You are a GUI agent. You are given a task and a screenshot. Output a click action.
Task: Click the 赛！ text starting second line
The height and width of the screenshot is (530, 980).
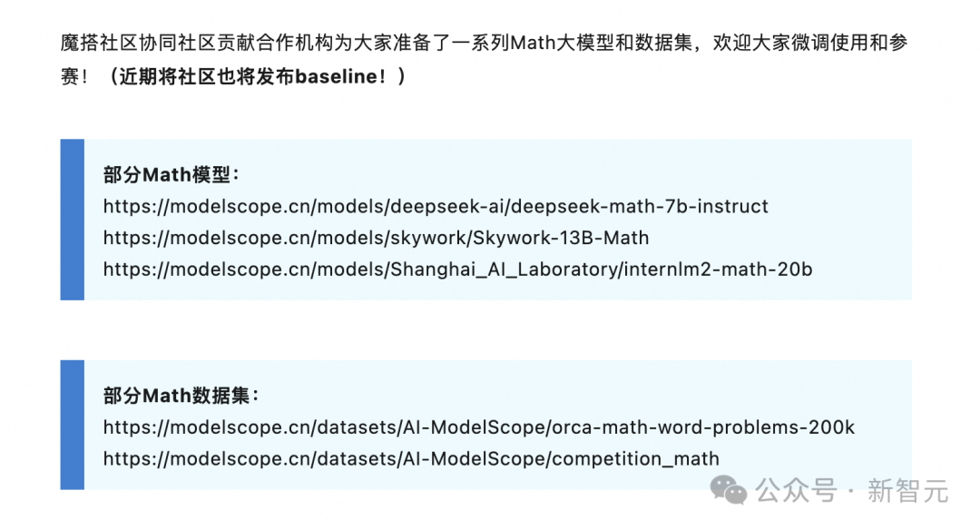point(75,76)
